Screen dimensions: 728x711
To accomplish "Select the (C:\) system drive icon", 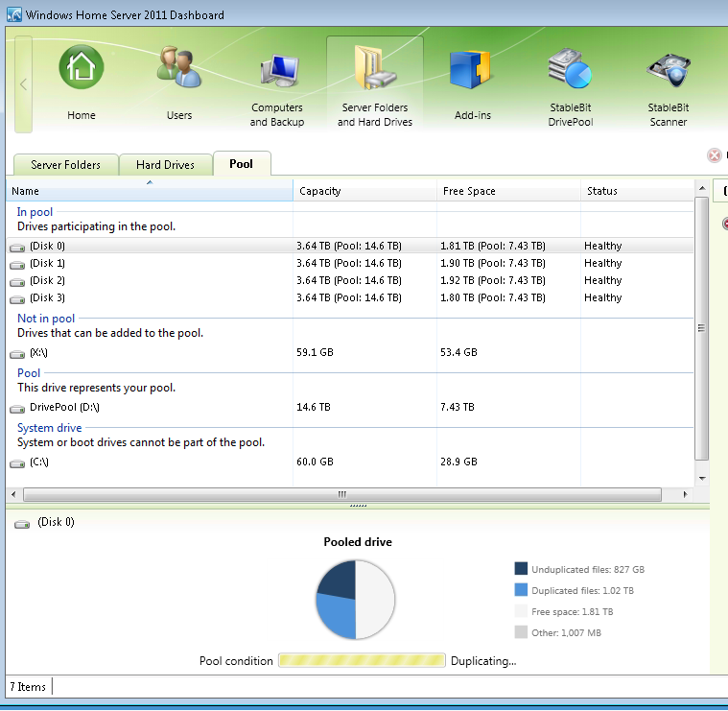I will pyautogui.click(x=17, y=464).
